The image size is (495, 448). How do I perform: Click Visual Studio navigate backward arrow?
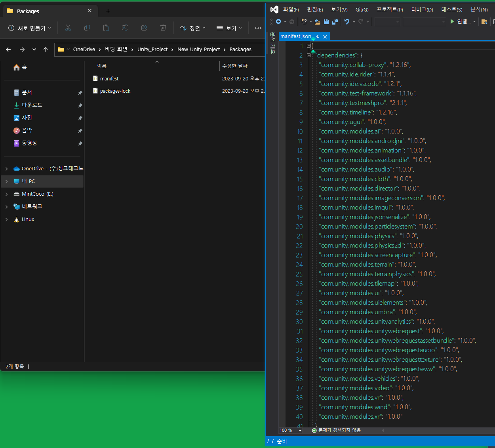(x=278, y=21)
